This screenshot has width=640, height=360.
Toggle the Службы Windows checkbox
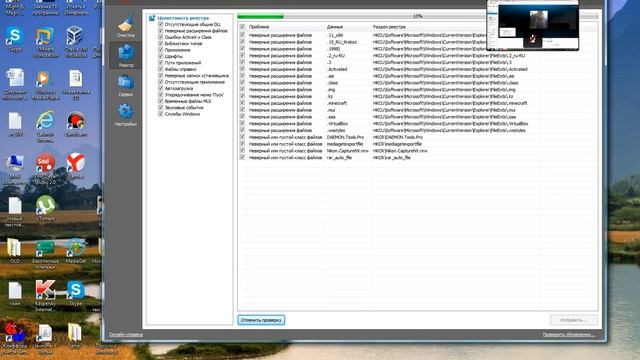tap(161, 114)
